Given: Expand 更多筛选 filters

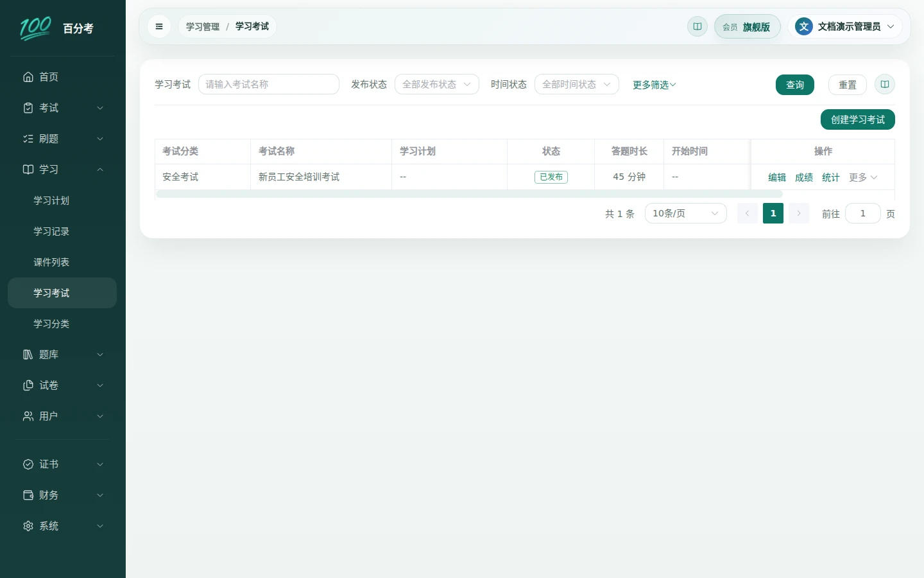Looking at the screenshot, I should [654, 85].
